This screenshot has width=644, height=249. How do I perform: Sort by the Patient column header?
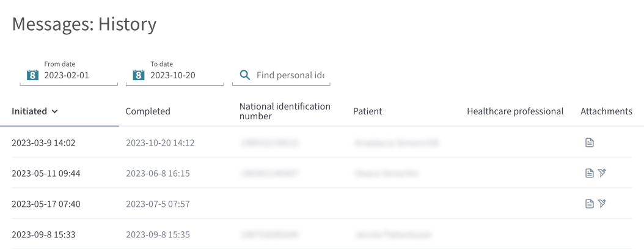[368, 111]
